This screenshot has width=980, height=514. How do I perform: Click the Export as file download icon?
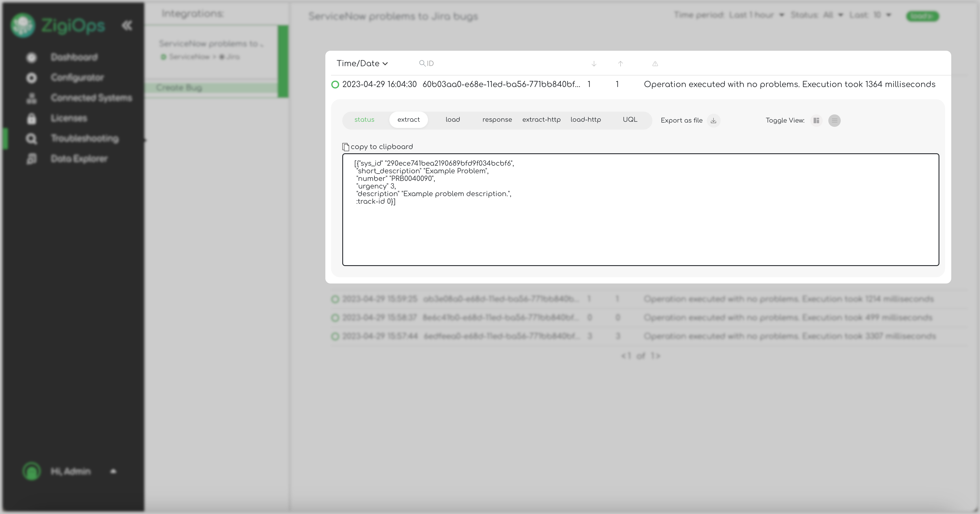(x=713, y=121)
